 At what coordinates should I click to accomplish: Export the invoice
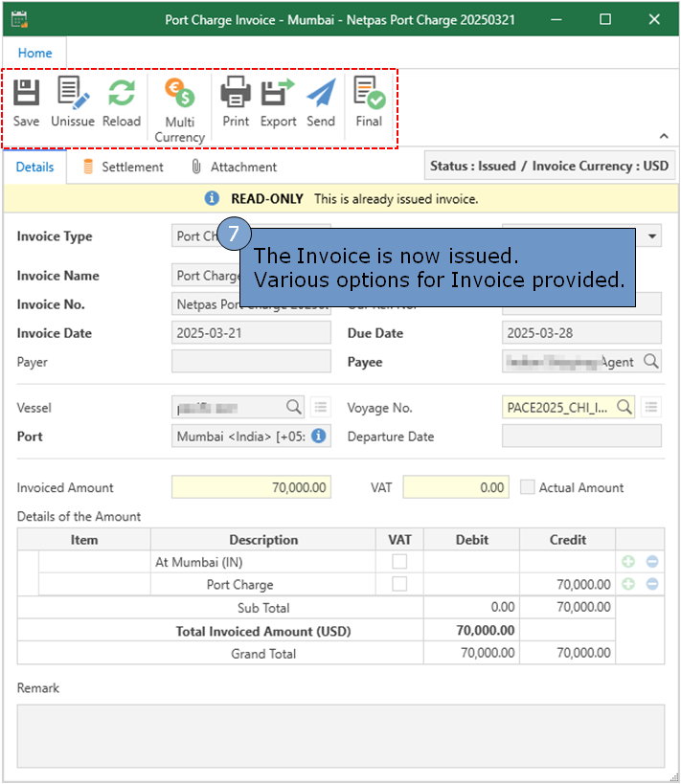[278, 102]
